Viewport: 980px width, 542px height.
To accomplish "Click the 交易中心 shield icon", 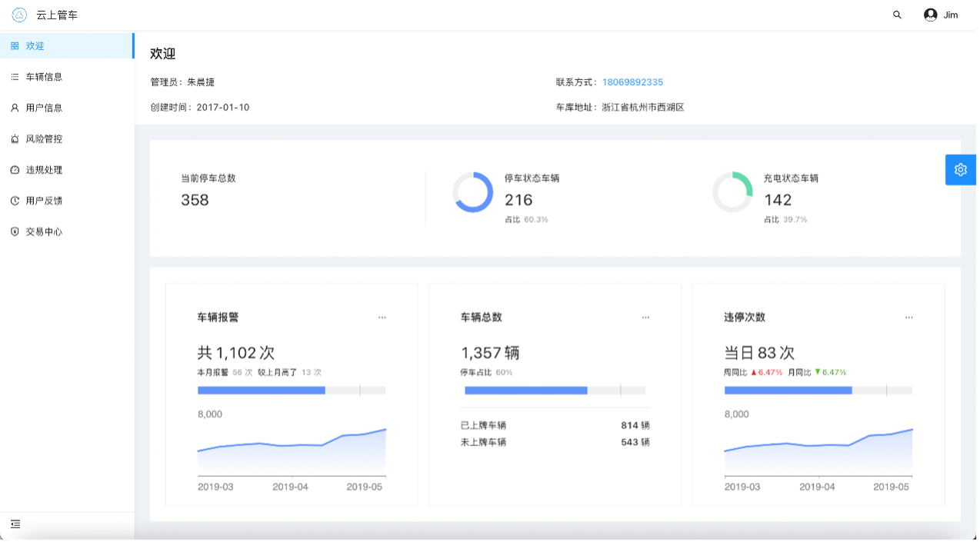I will click(15, 231).
